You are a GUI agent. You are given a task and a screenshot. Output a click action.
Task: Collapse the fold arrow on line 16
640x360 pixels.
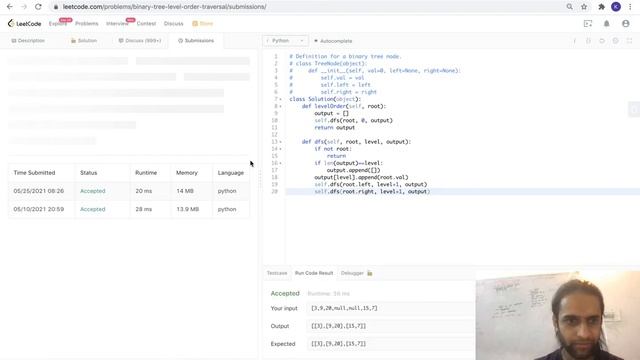(x=280, y=163)
